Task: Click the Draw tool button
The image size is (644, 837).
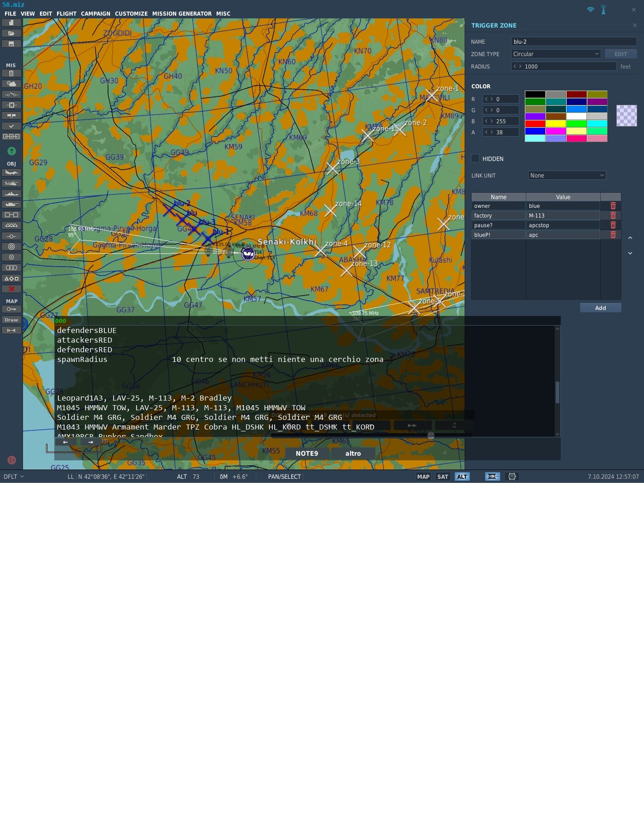Action: point(11,320)
